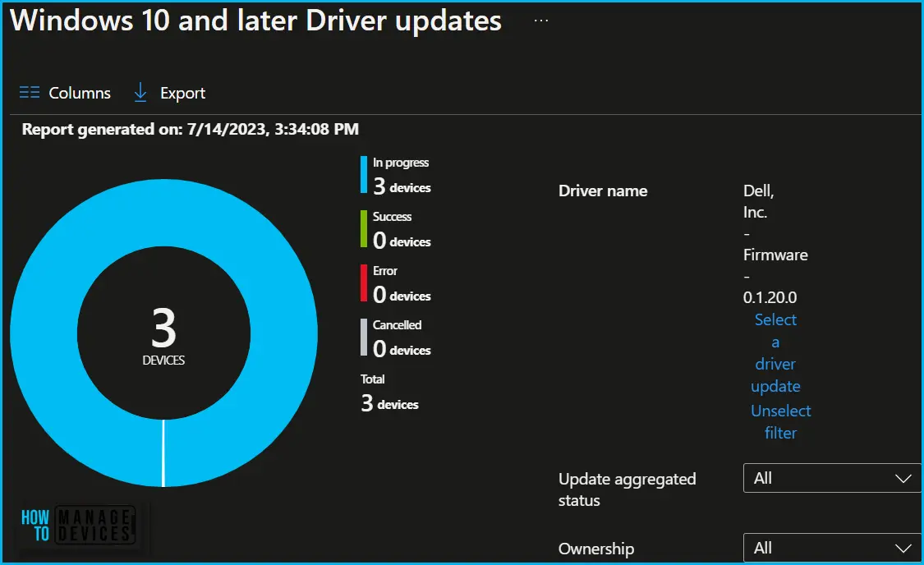Click the 'Error 0 devices' legend entry
Viewport: 924px width, 565px height.
(x=396, y=283)
